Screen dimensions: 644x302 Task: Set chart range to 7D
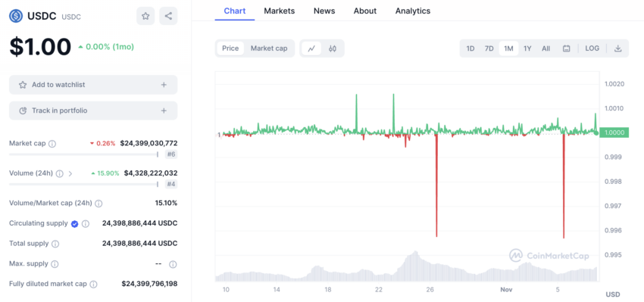tap(489, 48)
